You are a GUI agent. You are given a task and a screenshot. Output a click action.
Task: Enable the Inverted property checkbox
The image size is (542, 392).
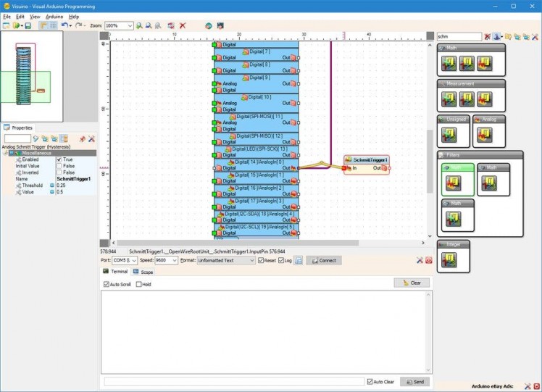59,172
